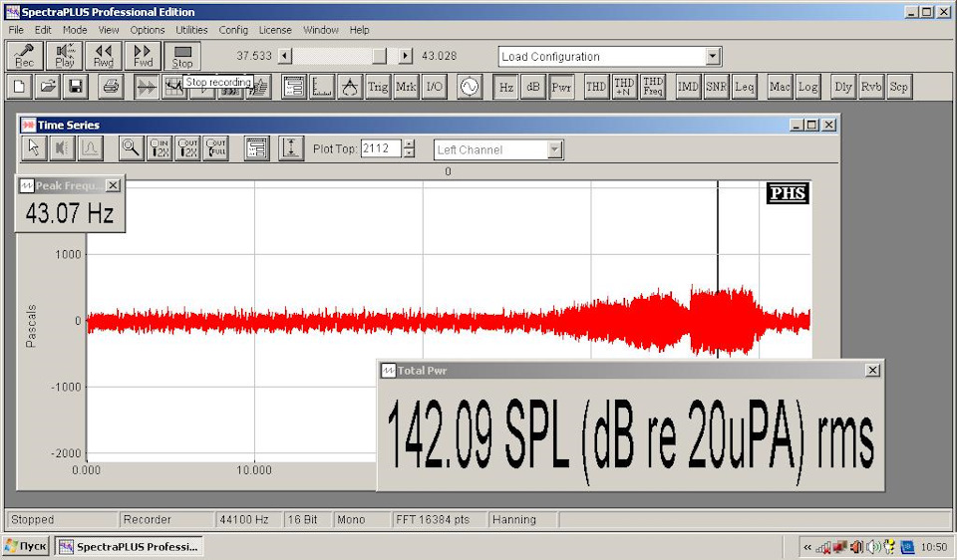The image size is (957, 560).
Task: Expand hidden tray icons with chevron arrows
Action: pos(807,547)
